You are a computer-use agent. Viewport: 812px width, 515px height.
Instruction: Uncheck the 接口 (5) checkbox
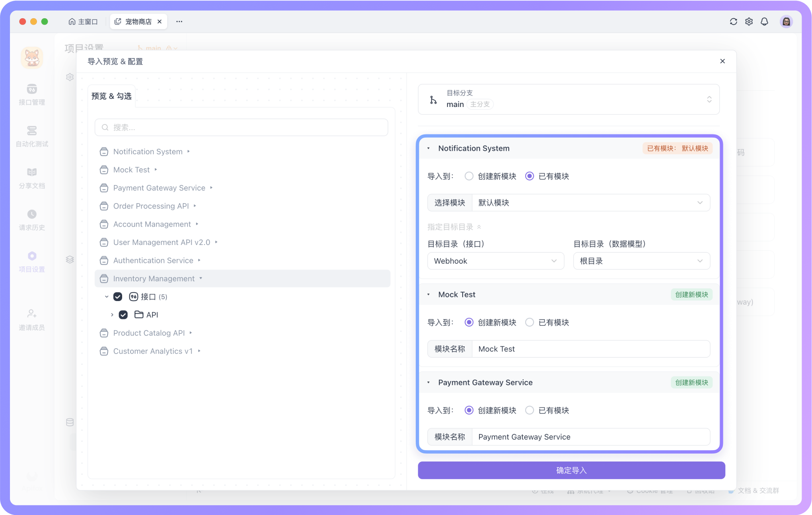click(118, 297)
